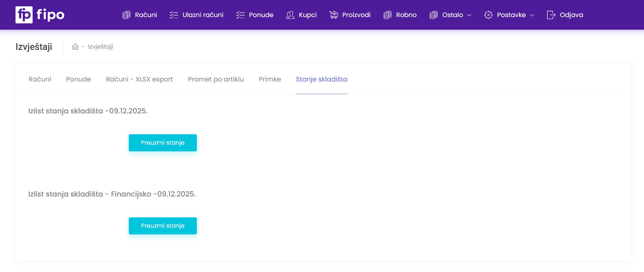The width and height of the screenshot is (644, 272).
Task: Click the home icon in breadcrumb
Action: click(75, 47)
